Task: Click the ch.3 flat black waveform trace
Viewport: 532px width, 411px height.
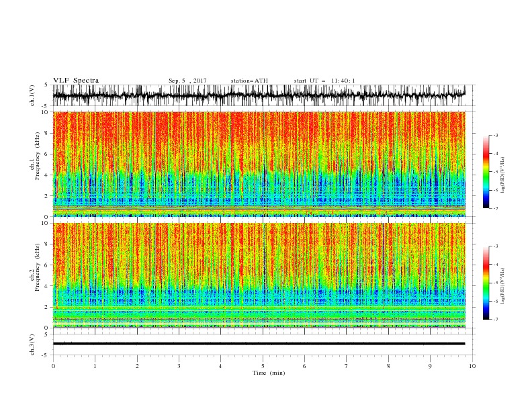Action: [x=259, y=344]
